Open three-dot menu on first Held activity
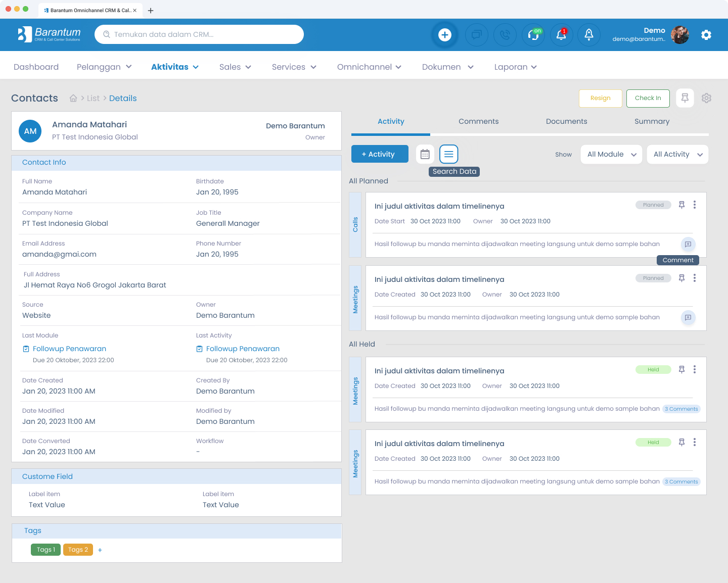Image resolution: width=728 pixels, height=583 pixels. [695, 370]
